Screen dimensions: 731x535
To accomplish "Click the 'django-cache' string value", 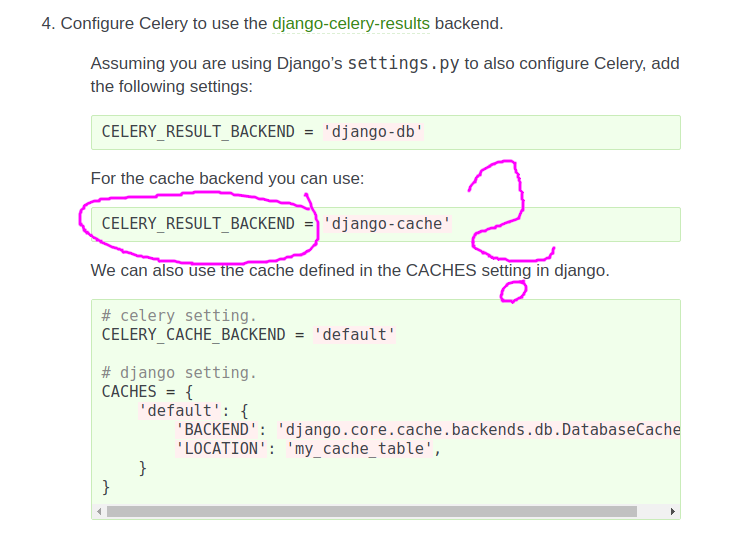I will (x=387, y=224).
